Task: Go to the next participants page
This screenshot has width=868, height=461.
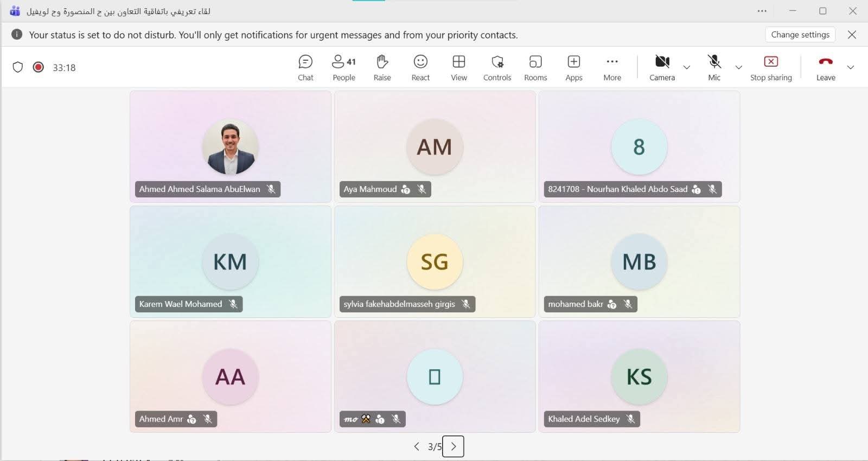Action: 454,446
